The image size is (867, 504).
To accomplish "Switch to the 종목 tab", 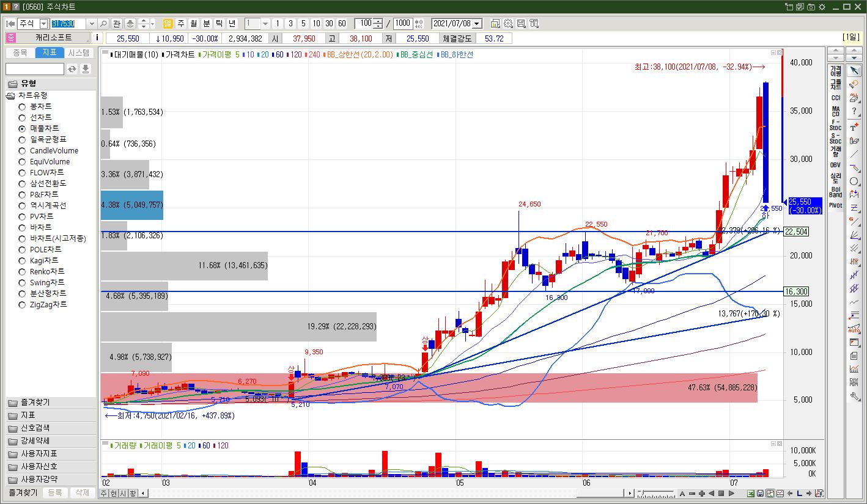I will click(20, 53).
